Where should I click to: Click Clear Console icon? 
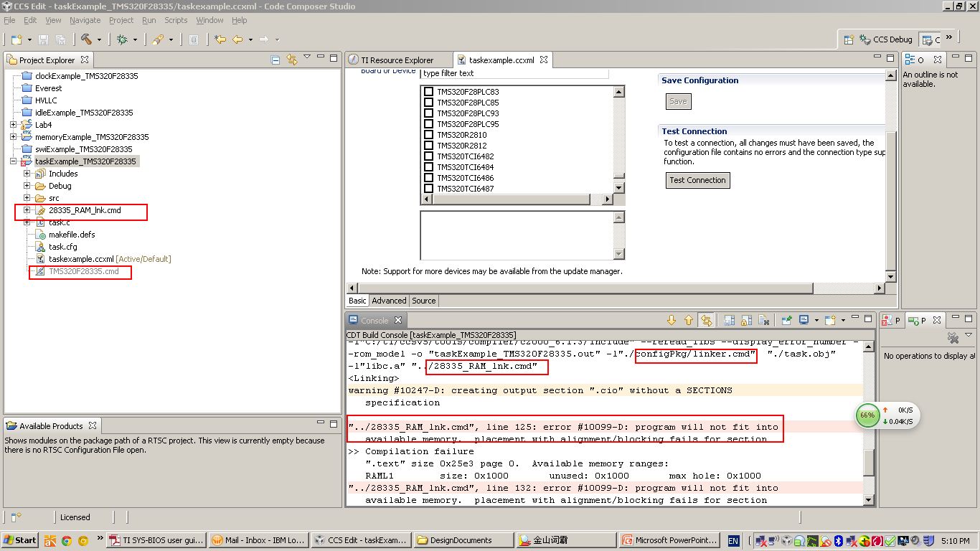pyautogui.click(x=764, y=320)
